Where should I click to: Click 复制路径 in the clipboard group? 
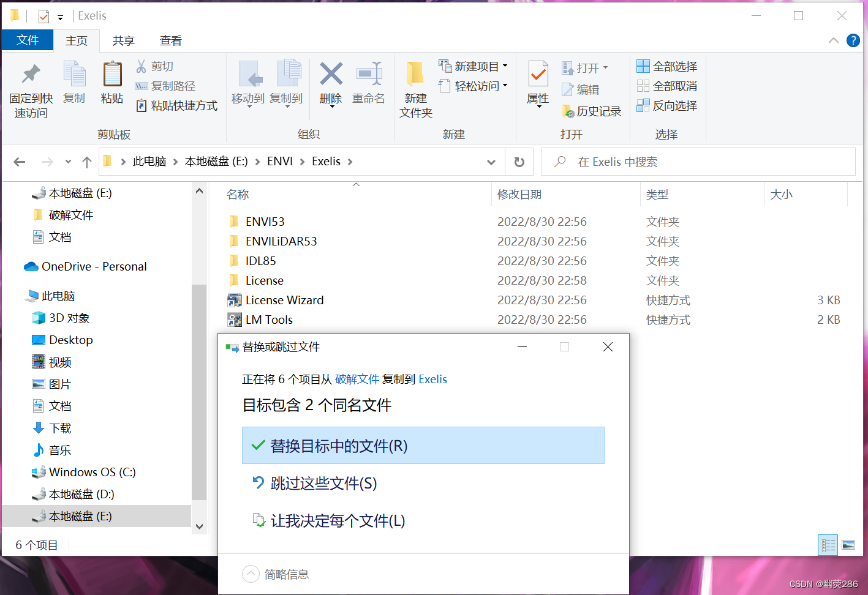(165, 86)
